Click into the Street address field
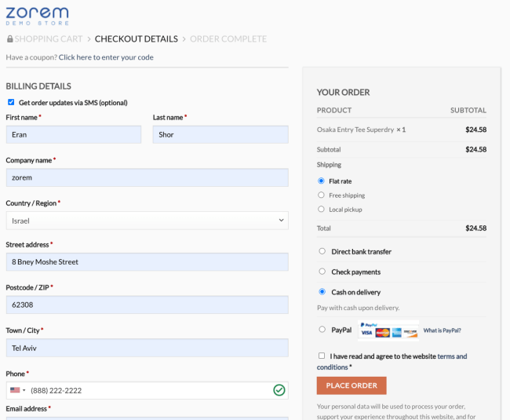510x420 pixels. pyautogui.click(x=147, y=262)
